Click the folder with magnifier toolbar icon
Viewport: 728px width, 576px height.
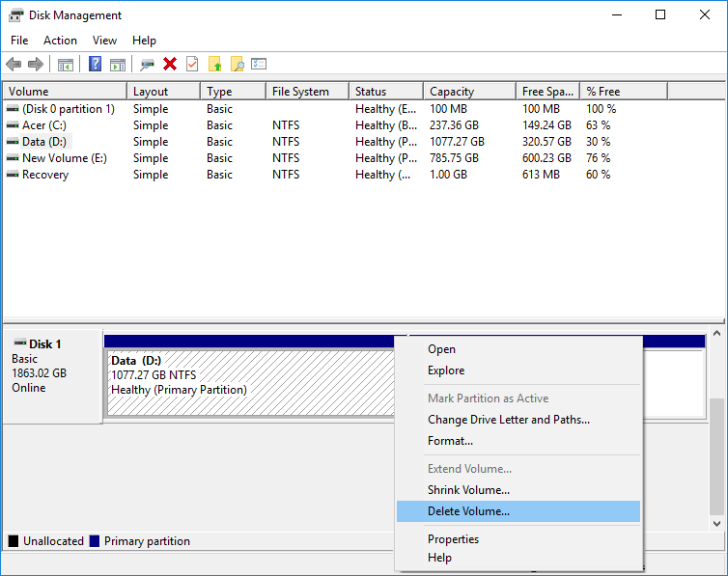pos(237,64)
